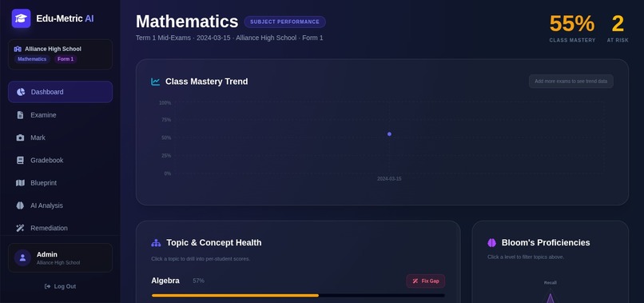Click the Gradebook book icon
This screenshot has height=303, width=644.
point(20,161)
